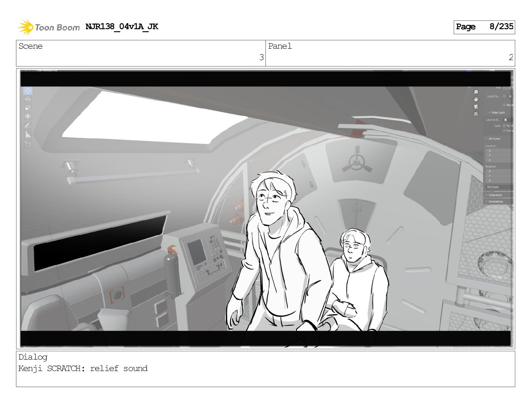Select the Transform tool
Image resolution: width=532 pixels, height=411 pixels.
click(28, 116)
